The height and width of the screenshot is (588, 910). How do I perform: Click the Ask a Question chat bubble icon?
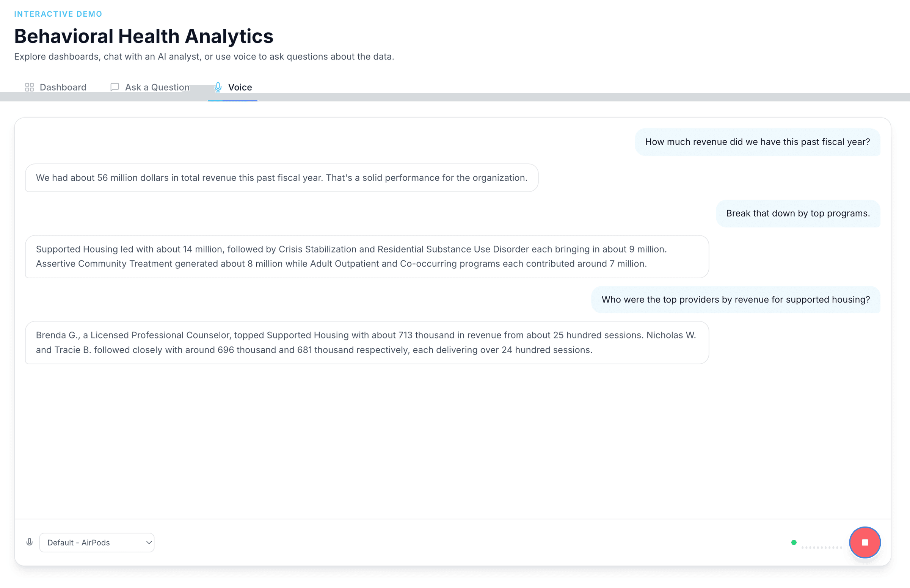pyautogui.click(x=115, y=88)
